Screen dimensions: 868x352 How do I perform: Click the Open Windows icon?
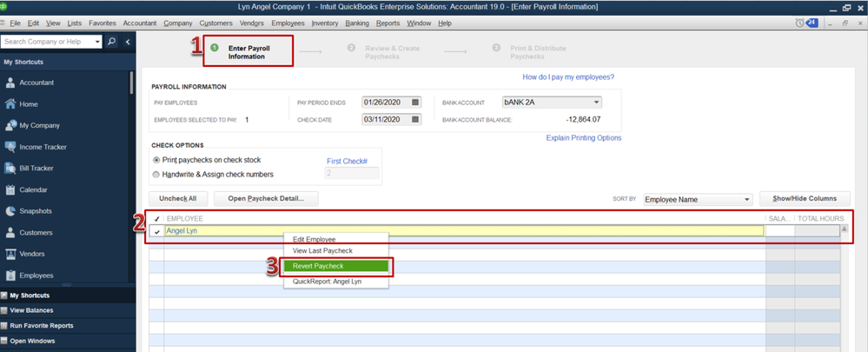[4, 342]
